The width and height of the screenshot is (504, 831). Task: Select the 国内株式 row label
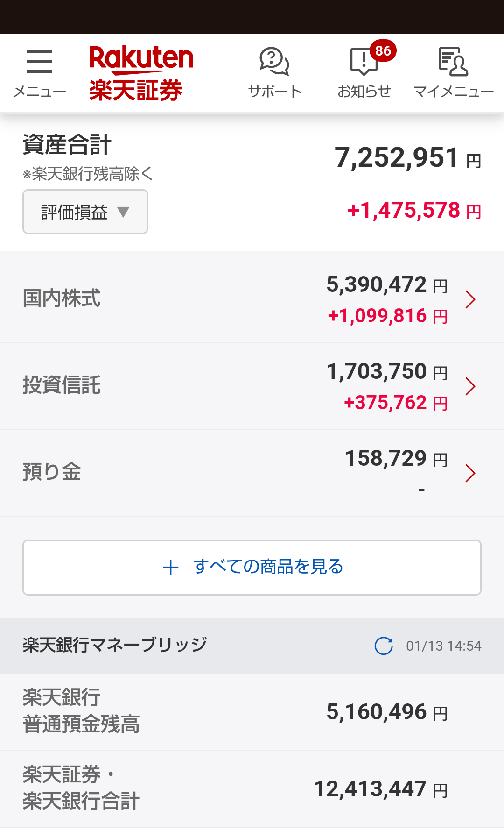62,298
